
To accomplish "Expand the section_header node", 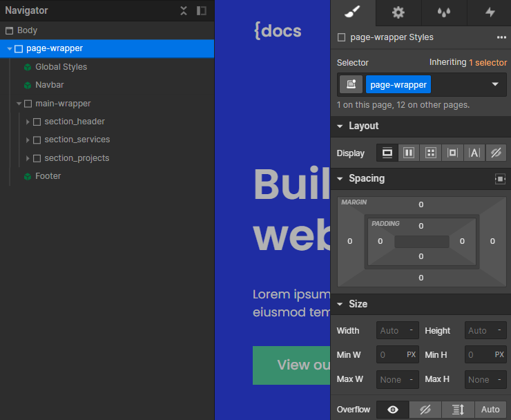I will 28,122.
